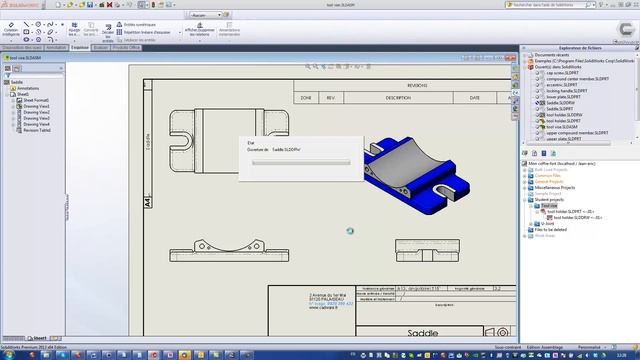640x360 pixels.
Task: Click the blue book icon in vault toolbar
Action: point(544,153)
